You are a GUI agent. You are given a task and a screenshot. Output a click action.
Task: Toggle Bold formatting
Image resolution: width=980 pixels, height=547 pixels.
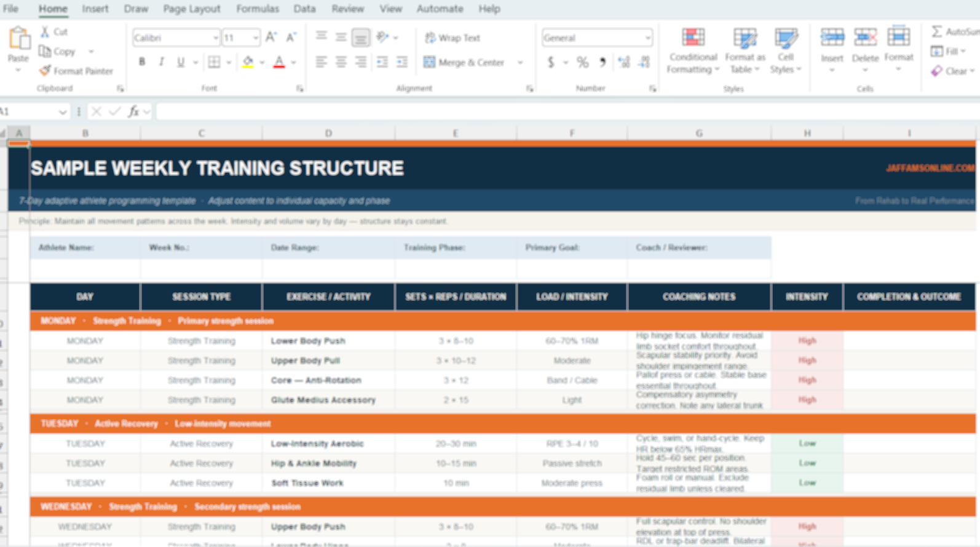point(142,62)
